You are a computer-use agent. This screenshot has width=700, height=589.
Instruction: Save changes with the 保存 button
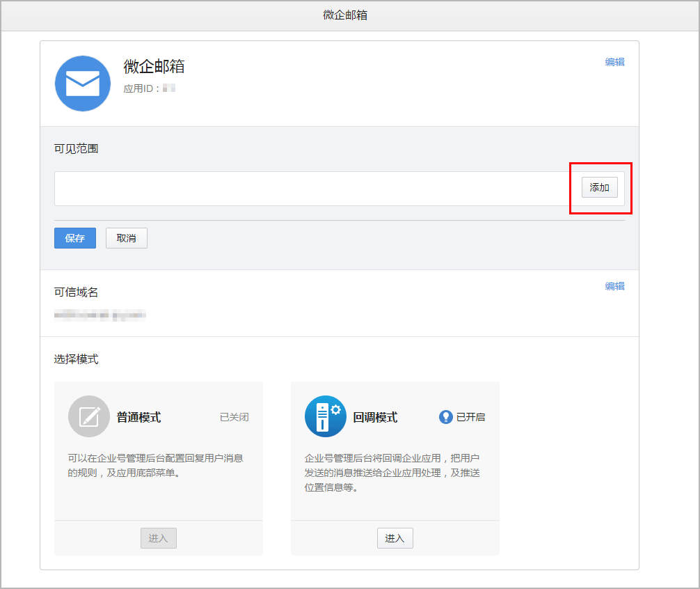[x=75, y=238]
